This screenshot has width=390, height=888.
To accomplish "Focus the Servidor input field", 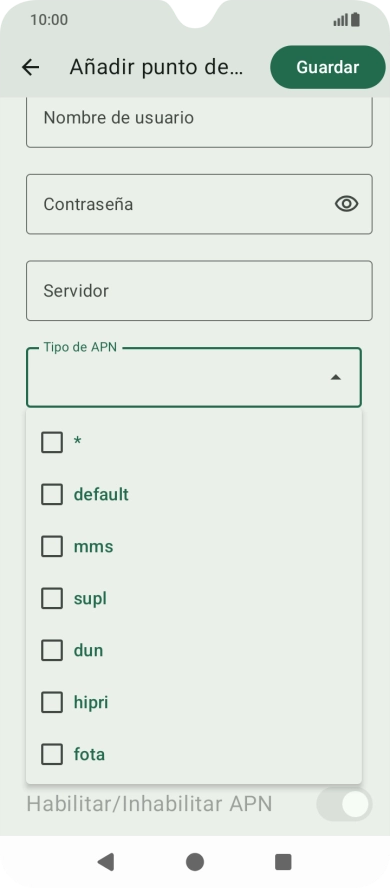I will click(199, 291).
